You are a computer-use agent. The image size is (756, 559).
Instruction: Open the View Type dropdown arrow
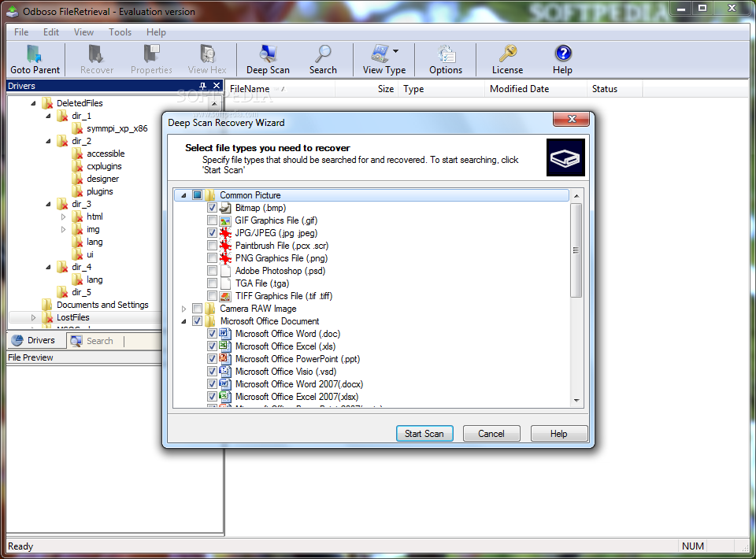[396, 51]
